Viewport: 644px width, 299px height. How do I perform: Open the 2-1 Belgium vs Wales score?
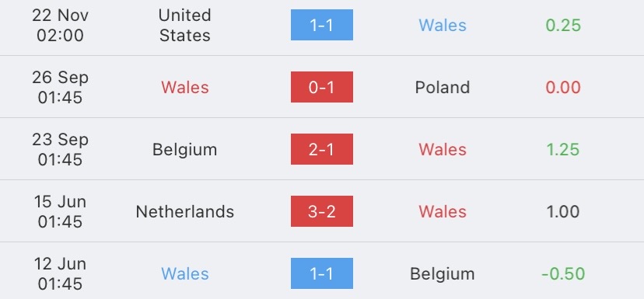pyautogui.click(x=321, y=149)
